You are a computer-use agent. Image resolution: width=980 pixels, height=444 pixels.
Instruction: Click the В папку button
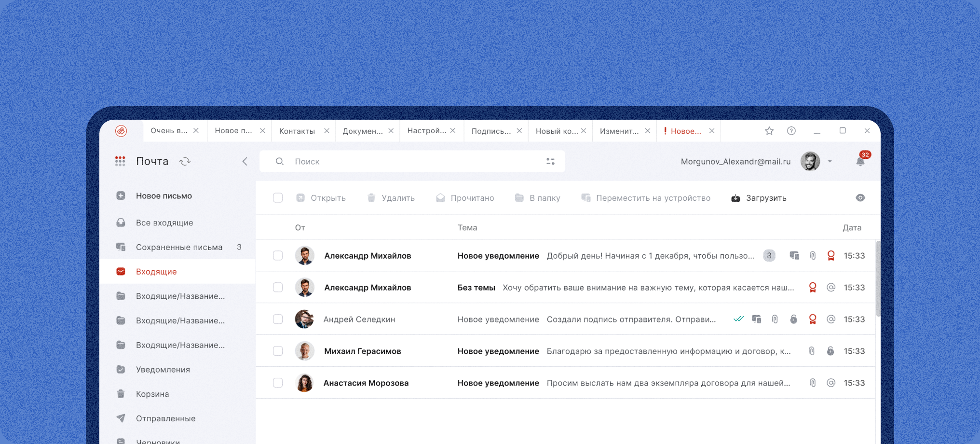coord(537,198)
